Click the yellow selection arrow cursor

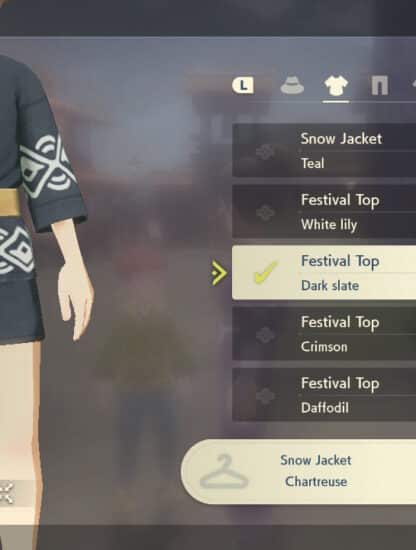click(x=219, y=273)
